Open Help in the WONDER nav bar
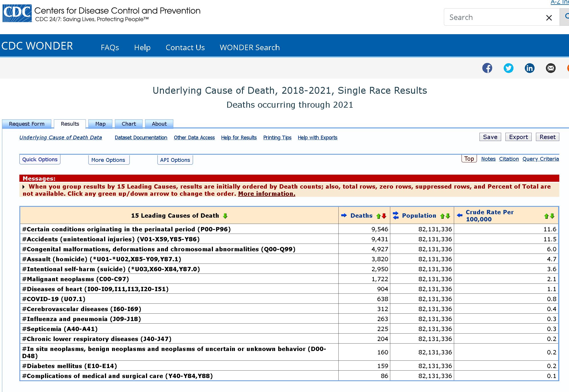The height and width of the screenshot is (392, 569). coord(142,48)
